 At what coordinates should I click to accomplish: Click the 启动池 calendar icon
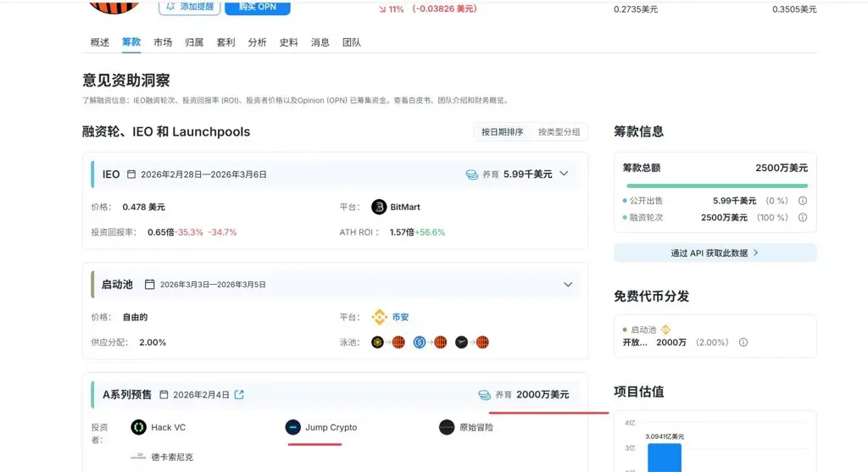coord(149,285)
